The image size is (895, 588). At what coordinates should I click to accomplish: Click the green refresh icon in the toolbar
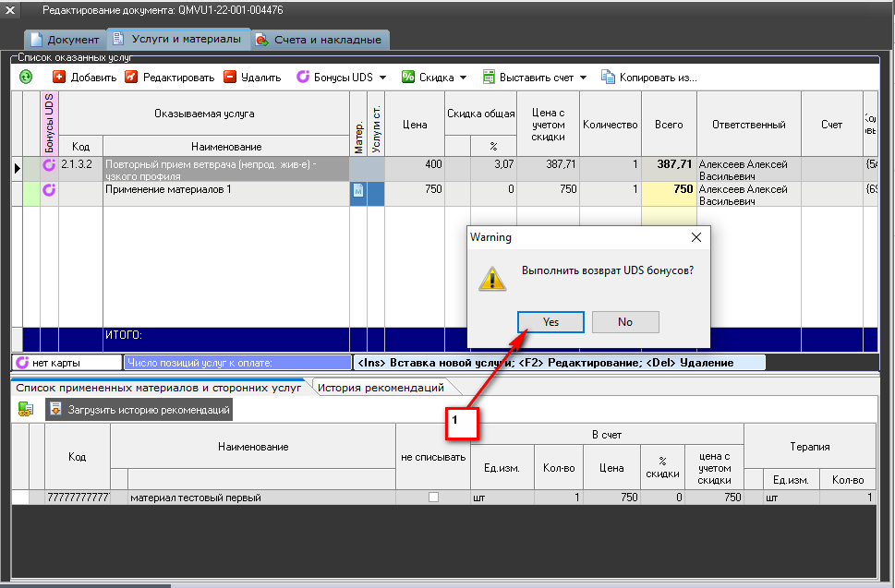[x=26, y=78]
